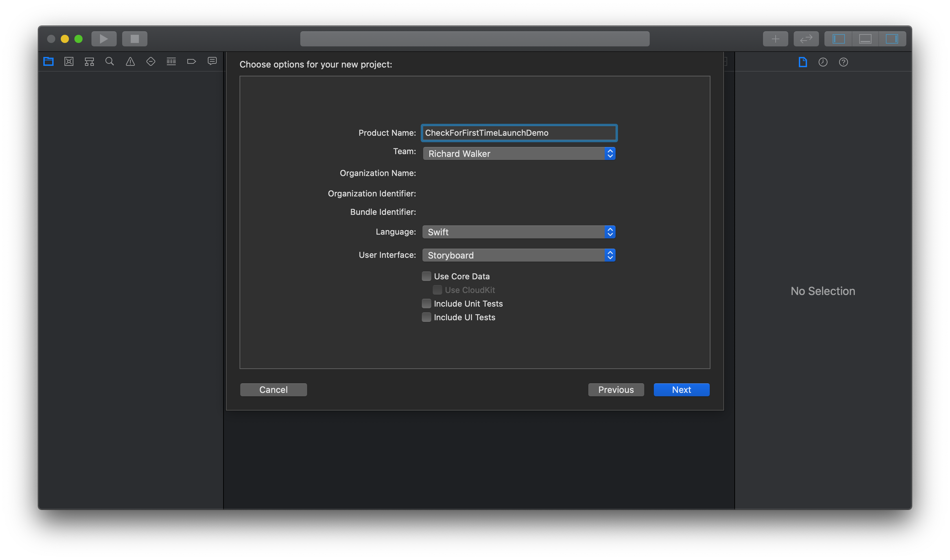
Task: Open the Quick Help inspector question-mark icon
Action: [844, 62]
